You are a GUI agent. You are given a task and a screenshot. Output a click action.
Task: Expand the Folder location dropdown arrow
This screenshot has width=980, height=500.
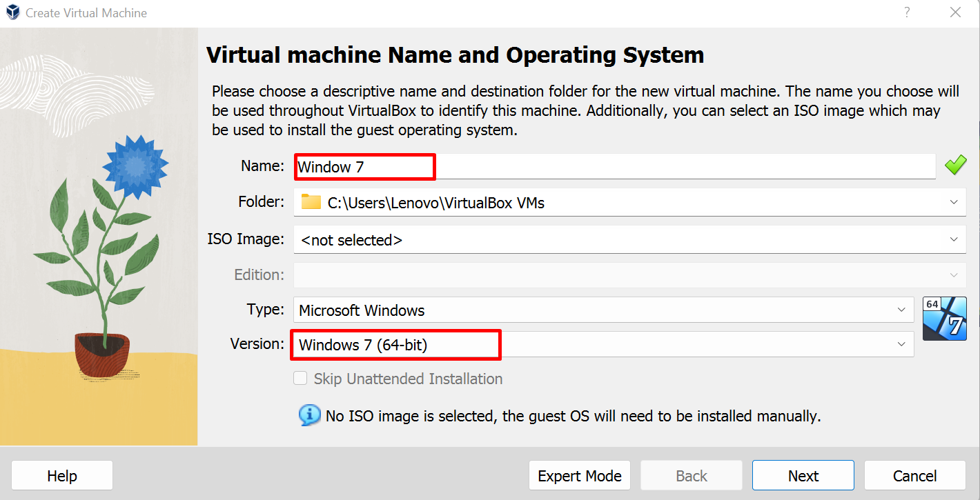[954, 202]
